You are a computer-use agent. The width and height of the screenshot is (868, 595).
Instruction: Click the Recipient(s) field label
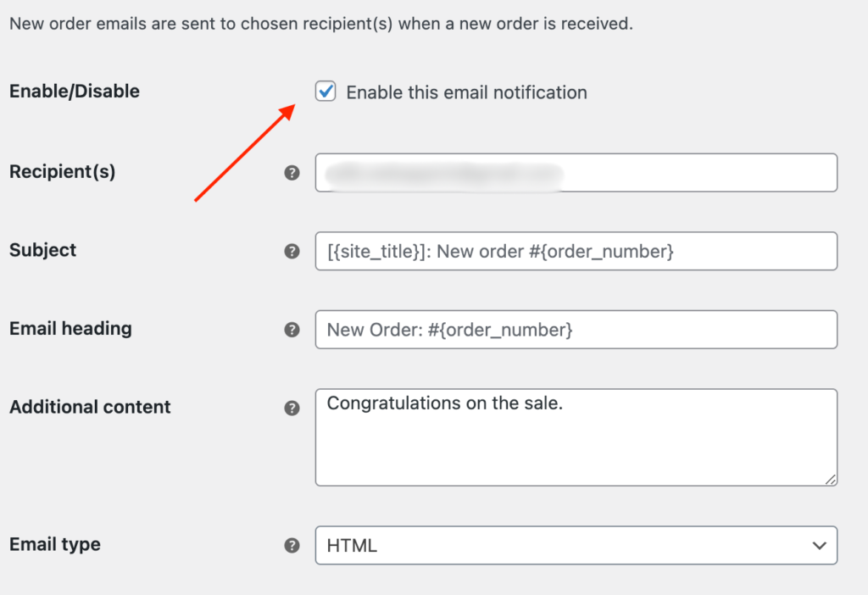pyautogui.click(x=62, y=171)
